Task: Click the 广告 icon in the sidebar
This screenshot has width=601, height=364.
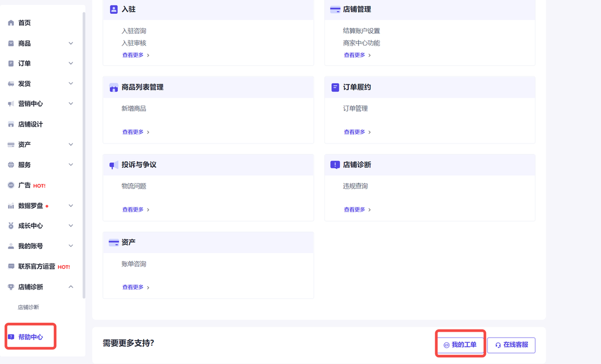Action: click(x=11, y=185)
